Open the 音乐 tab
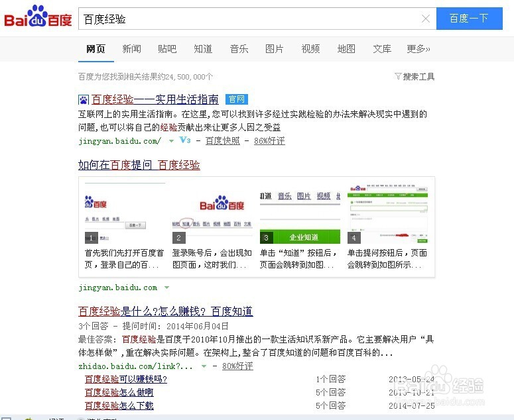This screenshot has height=420, width=514. (239, 49)
